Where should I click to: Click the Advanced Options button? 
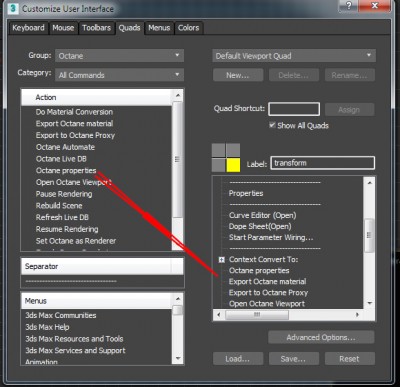point(321,337)
